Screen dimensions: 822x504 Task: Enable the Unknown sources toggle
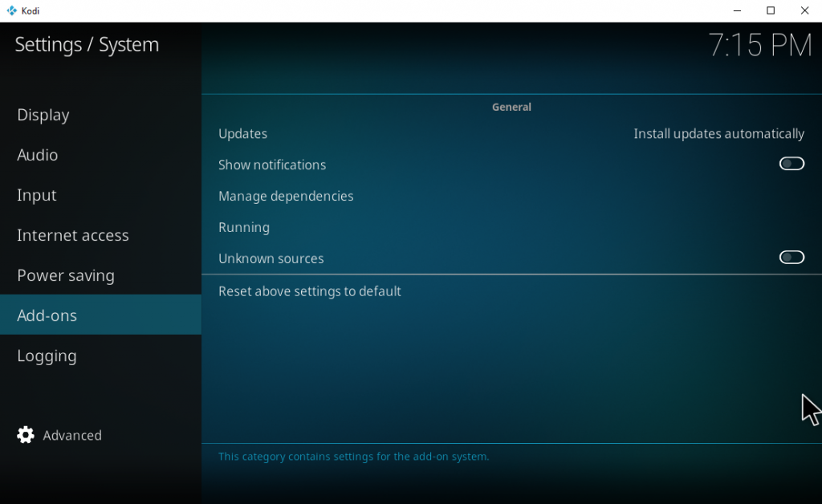point(791,257)
